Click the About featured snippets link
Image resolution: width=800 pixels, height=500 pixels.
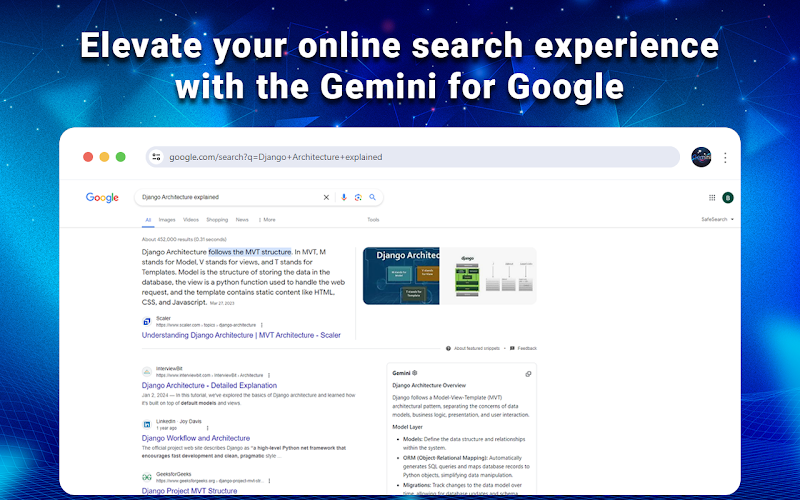[477, 348]
